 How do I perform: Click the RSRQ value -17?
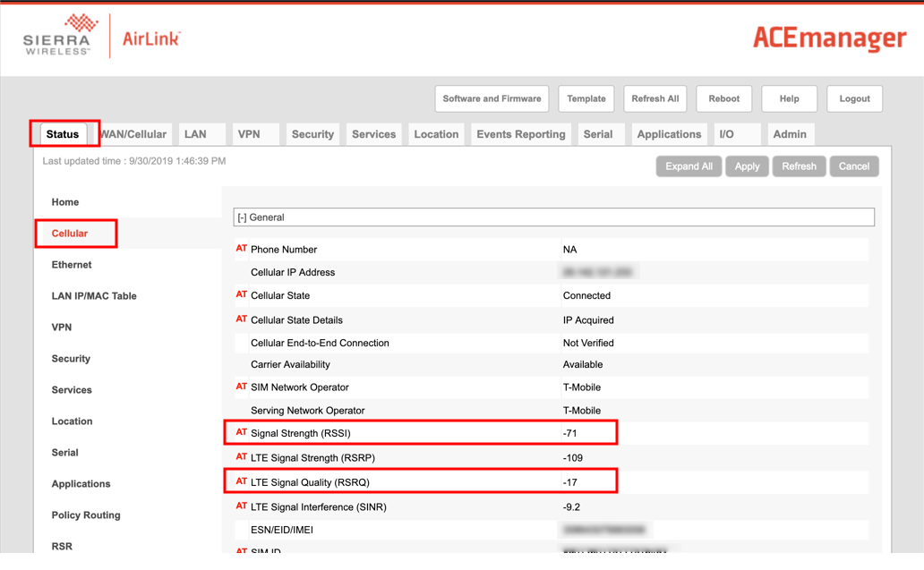click(569, 483)
